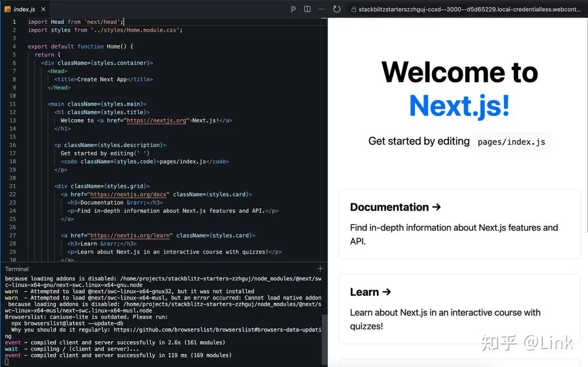Toggle the split editor layout icon
588x367 pixels.
[x=307, y=9]
